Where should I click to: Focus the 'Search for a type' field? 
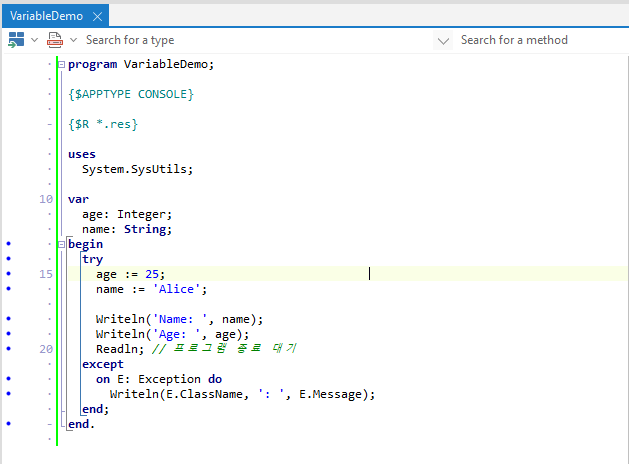click(x=257, y=40)
